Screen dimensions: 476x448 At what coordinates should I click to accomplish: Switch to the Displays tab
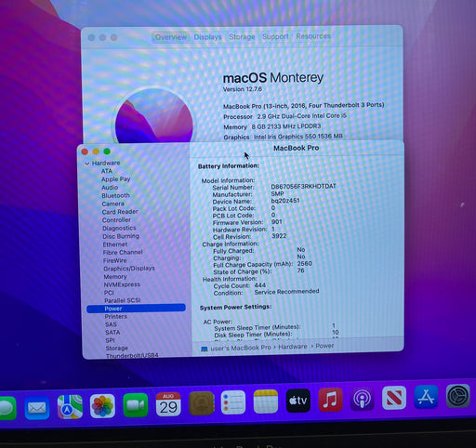[x=207, y=37]
